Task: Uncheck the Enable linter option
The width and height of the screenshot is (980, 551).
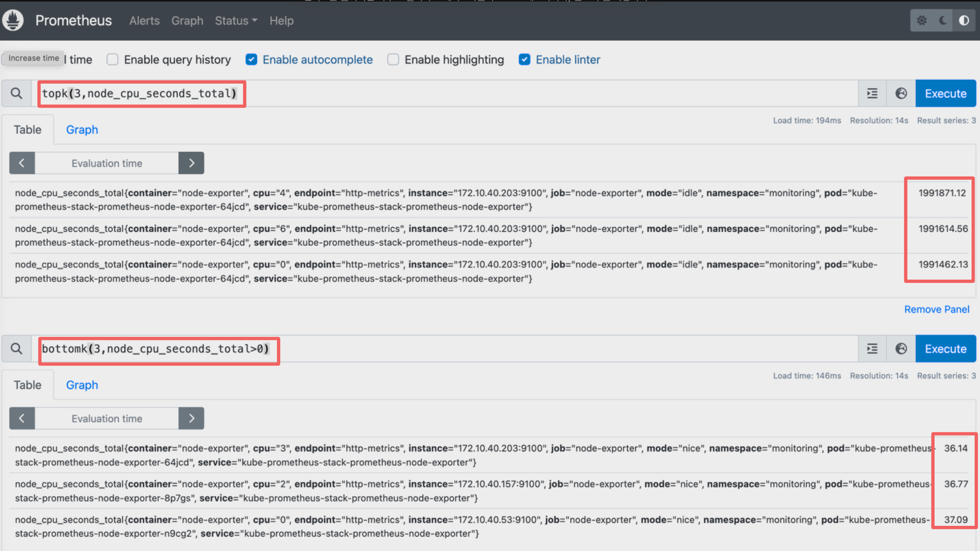Action: click(x=524, y=60)
